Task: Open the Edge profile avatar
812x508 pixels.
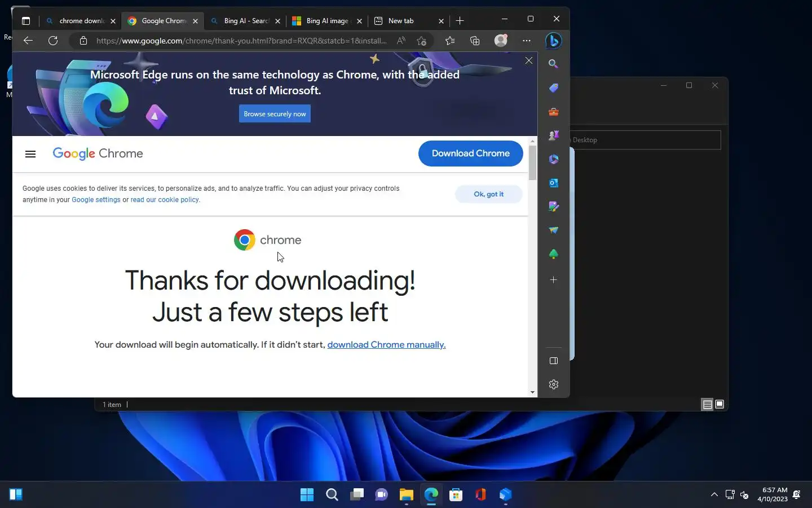Action: pyautogui.click(x=501, y=41)
